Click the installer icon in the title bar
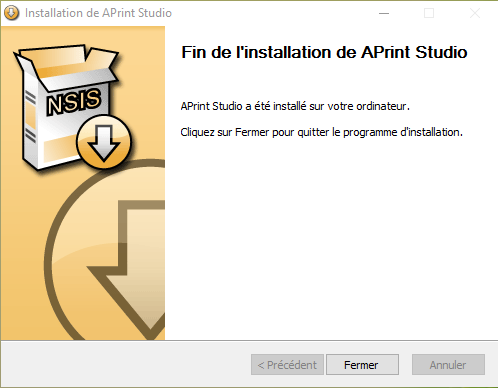 pos(12,13)
